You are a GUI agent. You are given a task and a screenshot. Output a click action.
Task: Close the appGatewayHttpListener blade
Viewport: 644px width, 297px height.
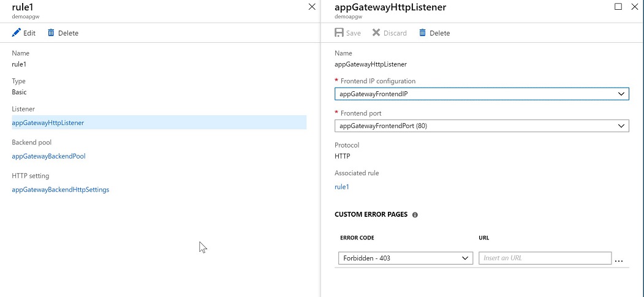(635, 7)
